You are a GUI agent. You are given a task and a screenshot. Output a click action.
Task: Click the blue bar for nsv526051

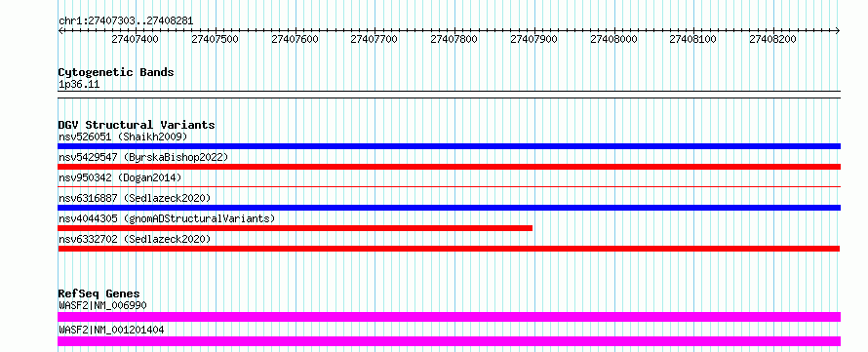[450, 146]
